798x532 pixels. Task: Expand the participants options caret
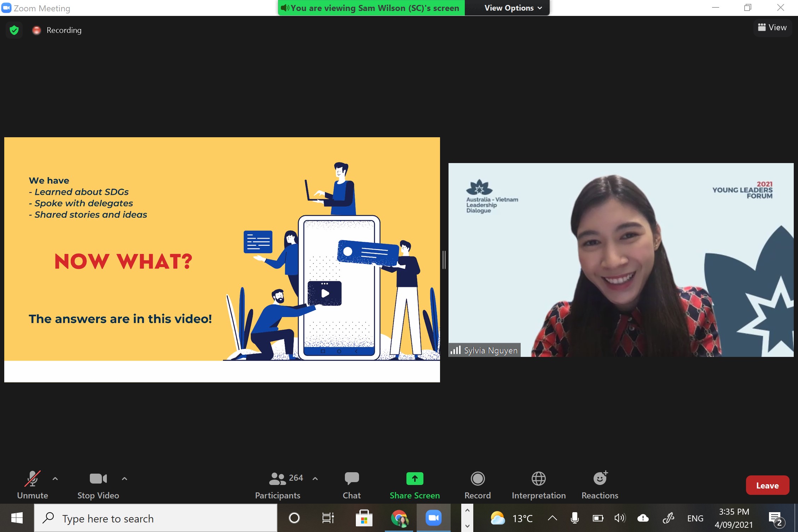[x=315, y=479]
